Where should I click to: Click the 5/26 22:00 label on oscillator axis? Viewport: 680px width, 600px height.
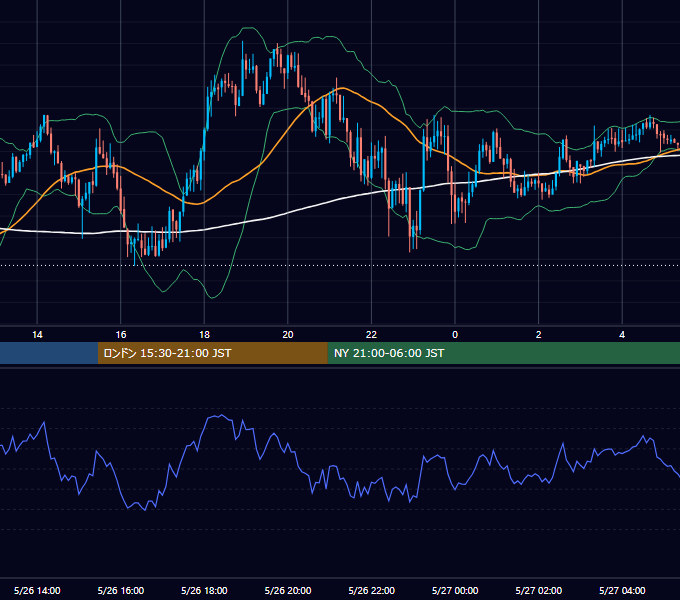pyautogui.click(x=372, y=590)
